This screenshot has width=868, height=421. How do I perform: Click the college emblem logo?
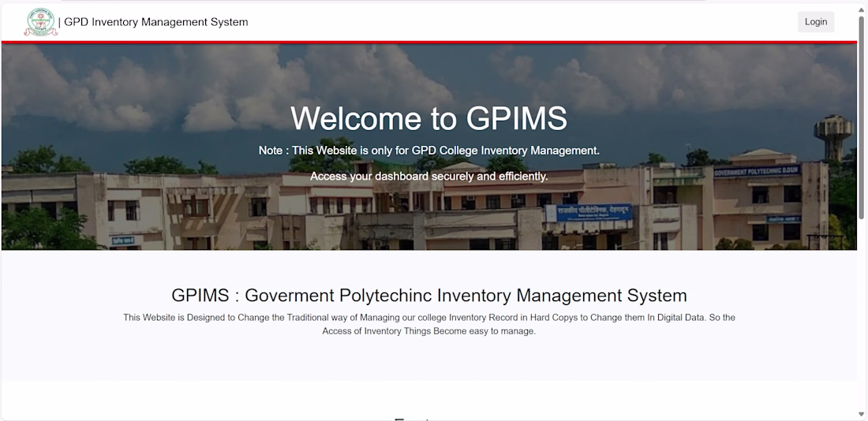point(40,22)
